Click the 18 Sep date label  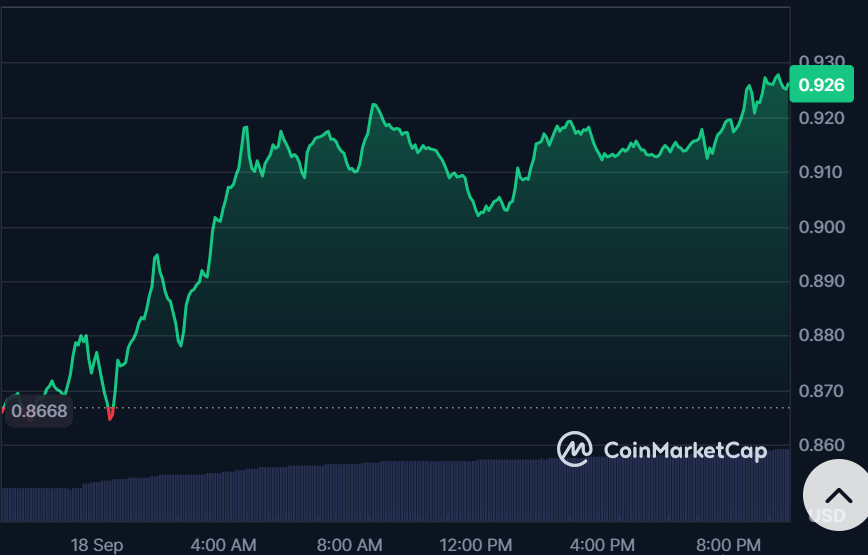click(x=97, y=545)
